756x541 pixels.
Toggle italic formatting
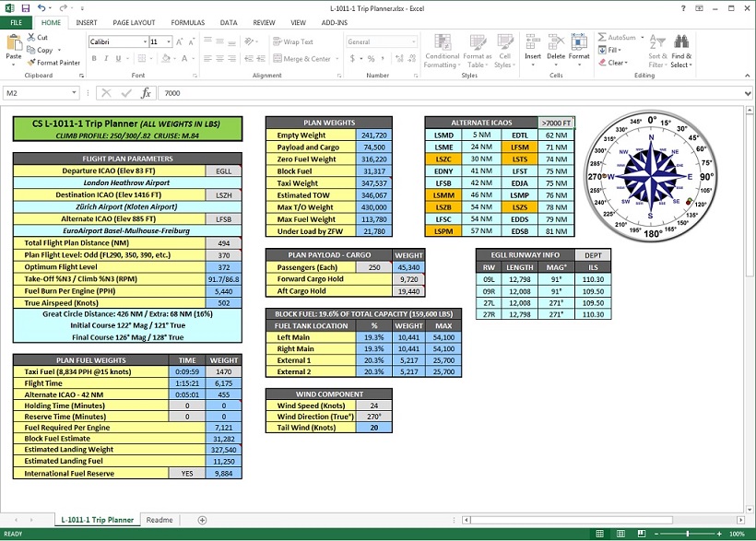[x=106, y=58]
